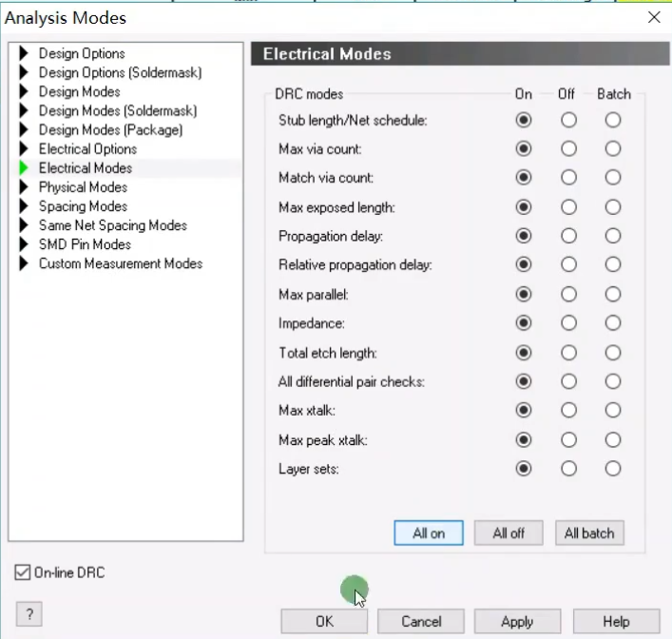Click the question mark help icon

point(29,614)
